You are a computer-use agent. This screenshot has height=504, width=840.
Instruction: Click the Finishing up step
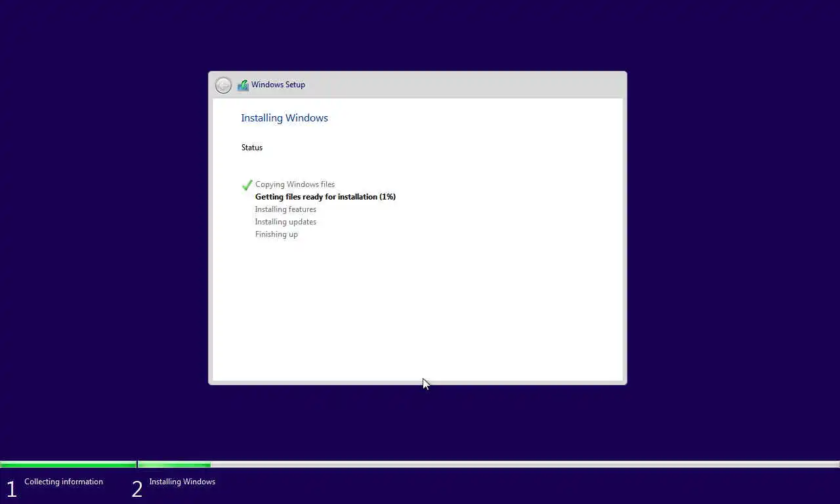point(276,234)
